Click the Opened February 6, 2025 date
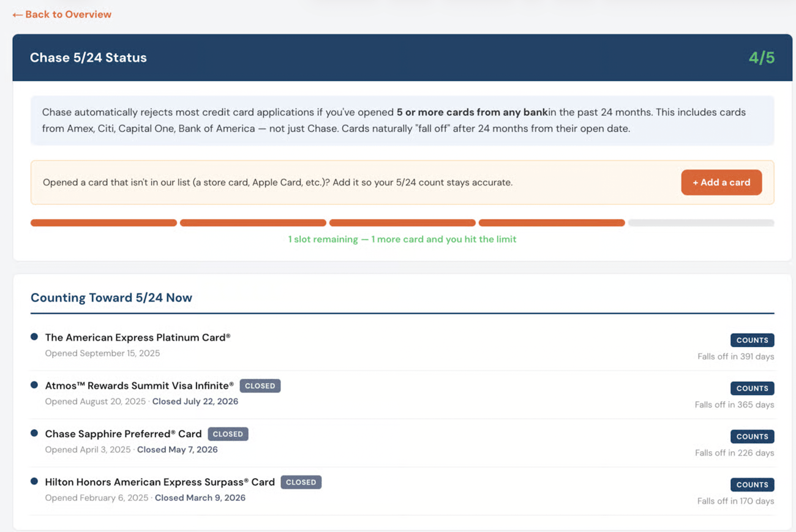Viewport: 796px width, 532px height. pyautogui.click(x=97, y=498)
